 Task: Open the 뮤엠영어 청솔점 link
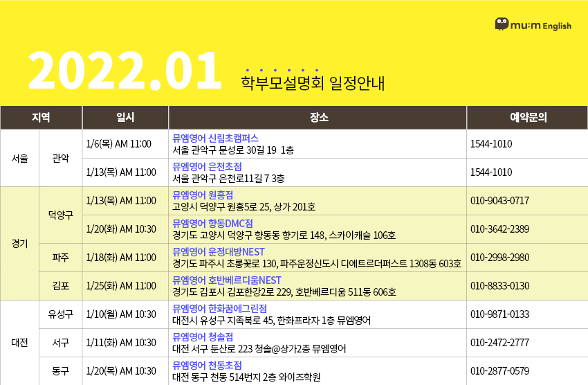pos(203,337)
